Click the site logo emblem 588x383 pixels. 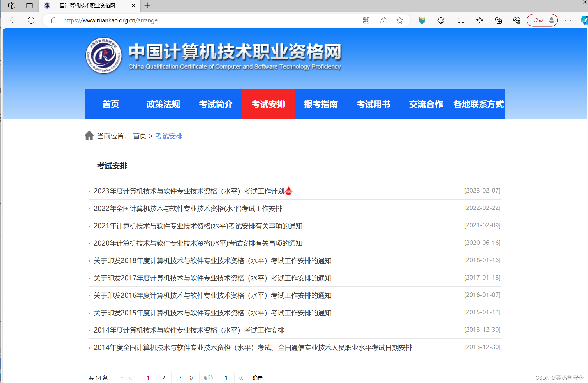pyautogui.click(x=104, y=56)
